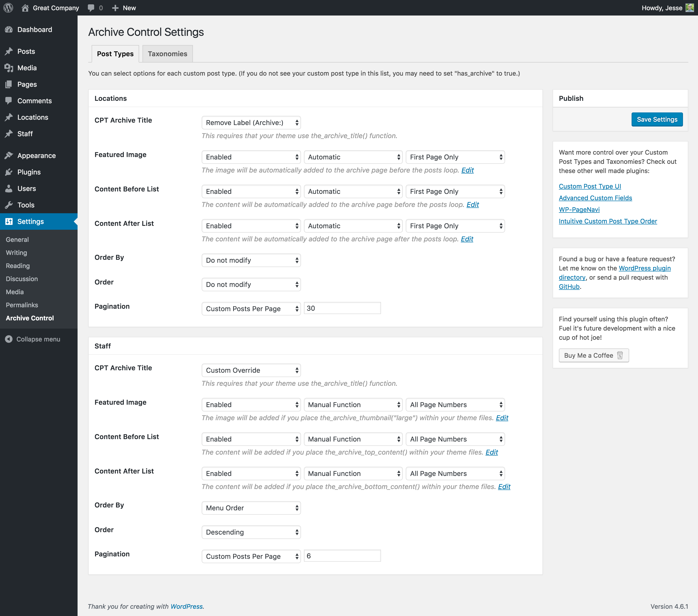Click the Tools wrench icon
698x616 pixels.
tap(9, 205)
